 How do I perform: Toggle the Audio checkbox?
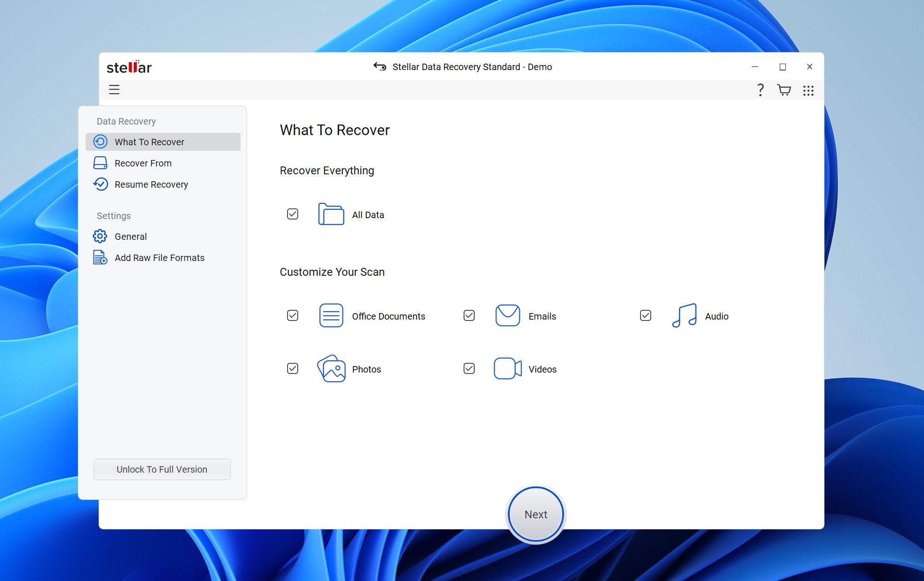tap(646, 315)
